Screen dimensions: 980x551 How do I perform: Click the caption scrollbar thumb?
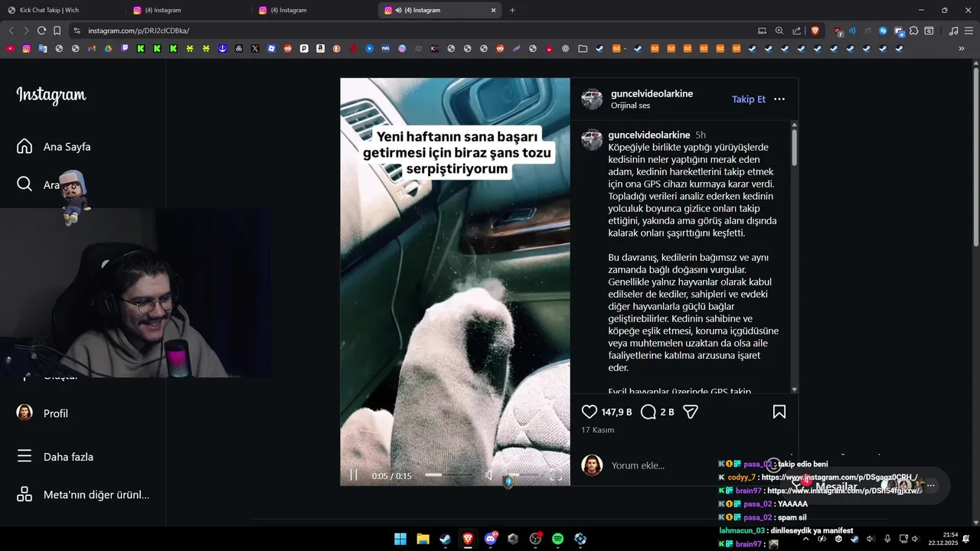(x=795, y=147)
